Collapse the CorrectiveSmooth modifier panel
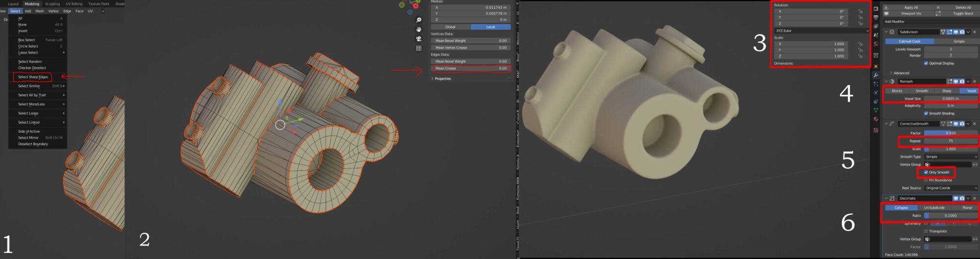The image size is (980, 259). point(886,124)
